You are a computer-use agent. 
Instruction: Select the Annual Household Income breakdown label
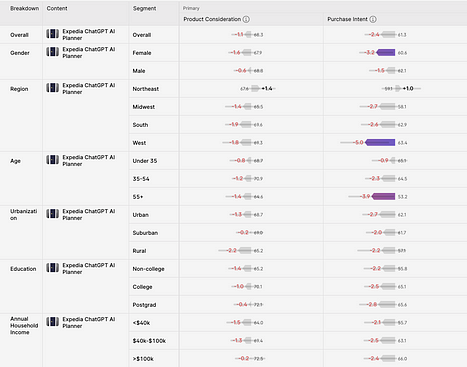pos(24,326)
